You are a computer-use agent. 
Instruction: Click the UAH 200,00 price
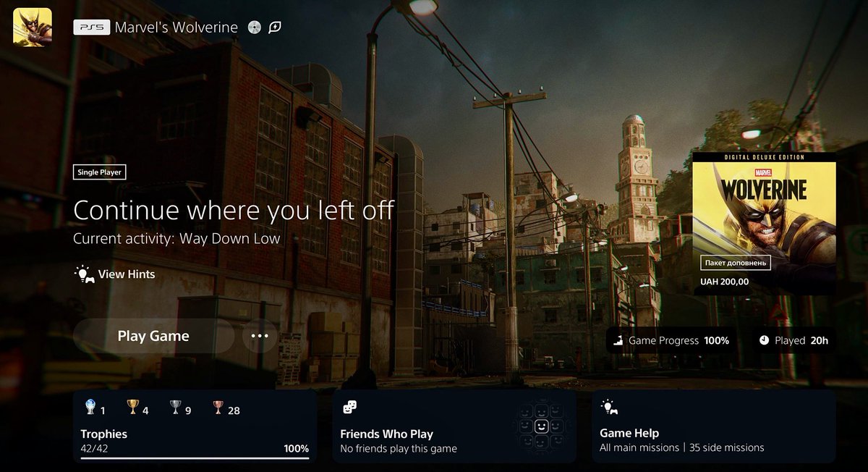[724, 282]
